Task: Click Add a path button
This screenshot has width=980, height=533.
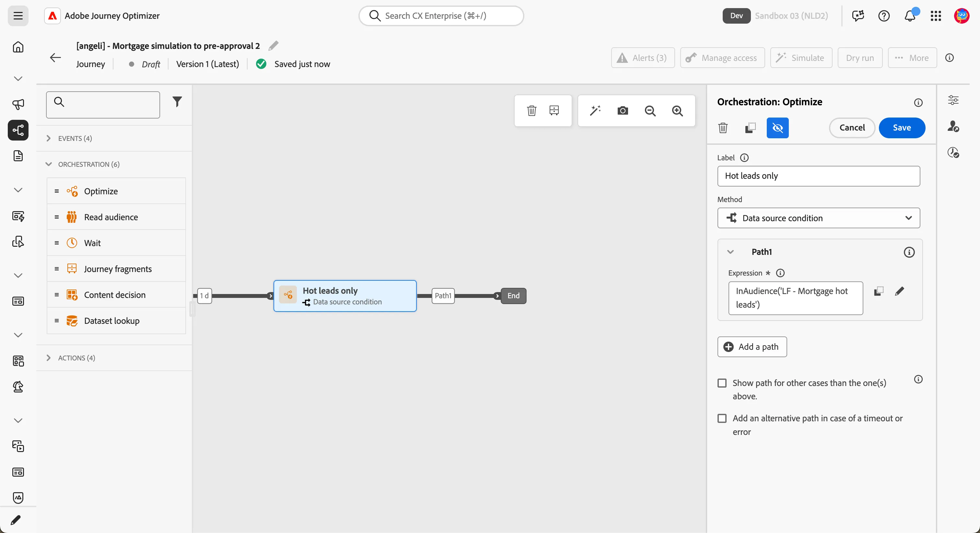Action: [x=752, y=347]
